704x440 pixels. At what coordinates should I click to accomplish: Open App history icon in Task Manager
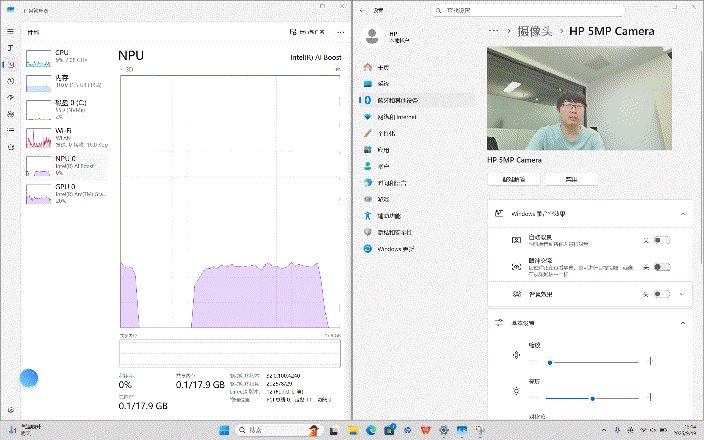(x=11, y=81)
